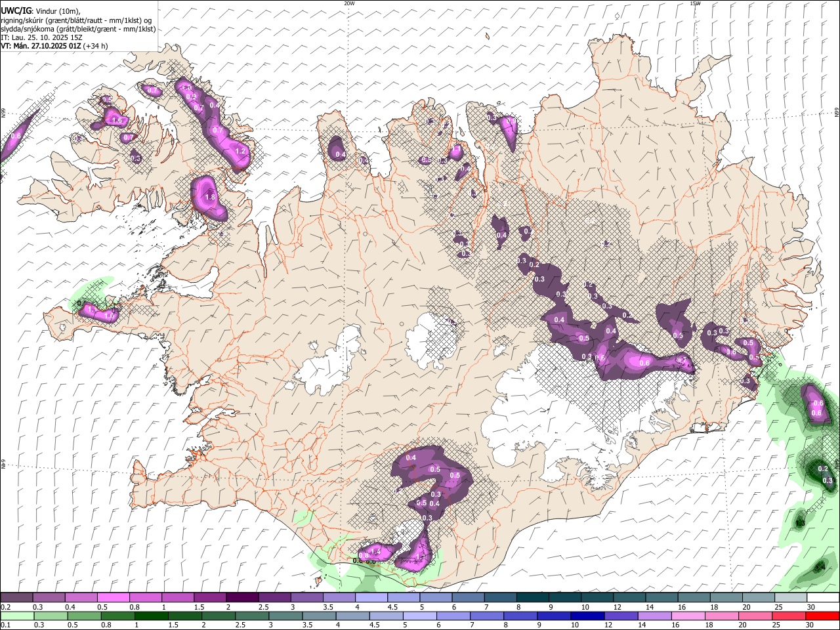Screen dimensions: 840x630
Task: Click the "slydda/snjókoma" legend description line
Action: tap(78, 29)
